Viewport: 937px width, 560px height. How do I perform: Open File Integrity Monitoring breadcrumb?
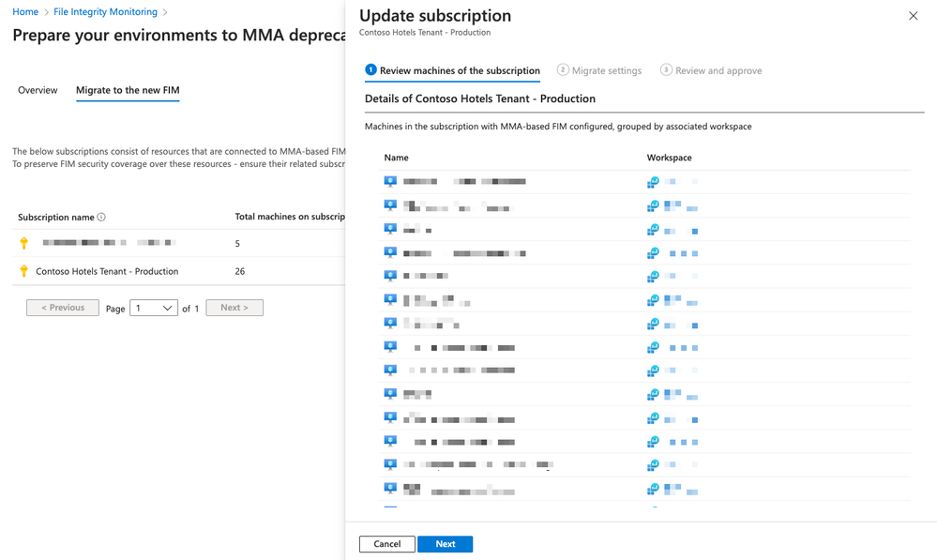tap(105, 12)
